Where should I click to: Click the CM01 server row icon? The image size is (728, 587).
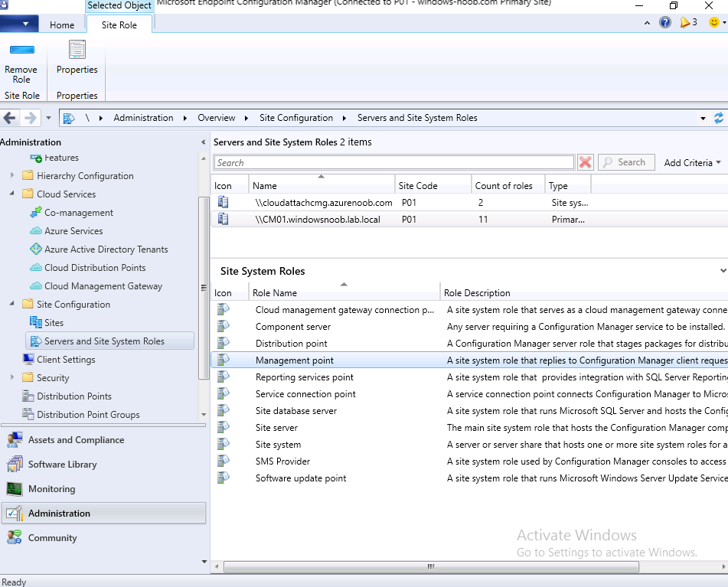[x=224, y=219]
